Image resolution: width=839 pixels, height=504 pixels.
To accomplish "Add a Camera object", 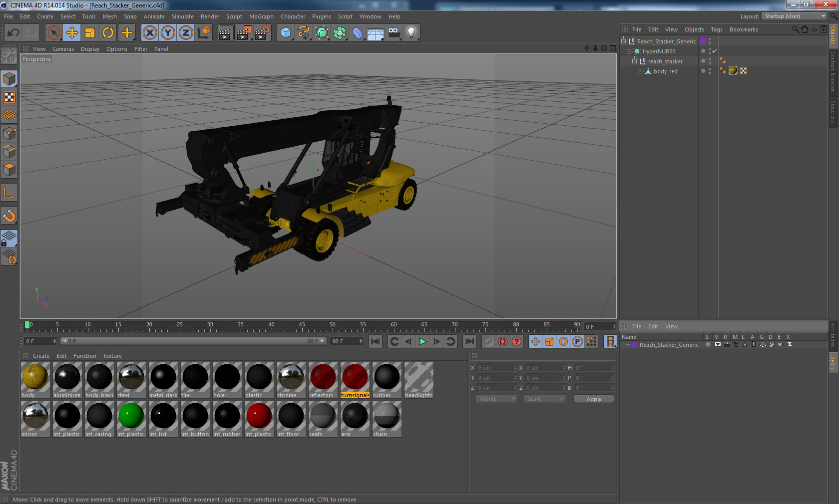I will click(x=394, y=33).
